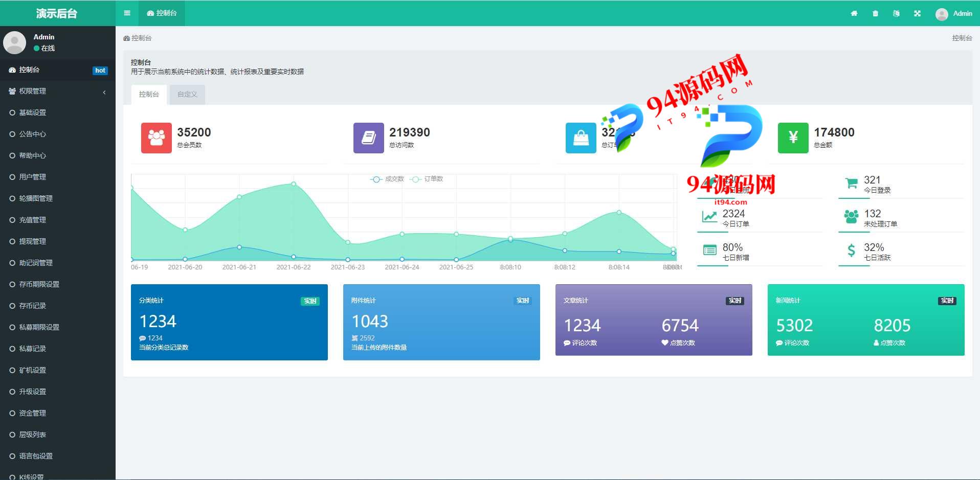Open 公告中心 in the sidebar
This screenshot has height=480, width=980.
point(58,134)
